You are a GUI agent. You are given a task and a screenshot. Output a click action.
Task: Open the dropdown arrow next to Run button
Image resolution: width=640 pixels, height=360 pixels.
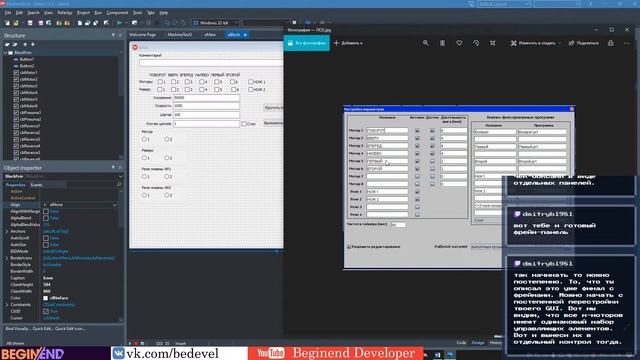126,23
